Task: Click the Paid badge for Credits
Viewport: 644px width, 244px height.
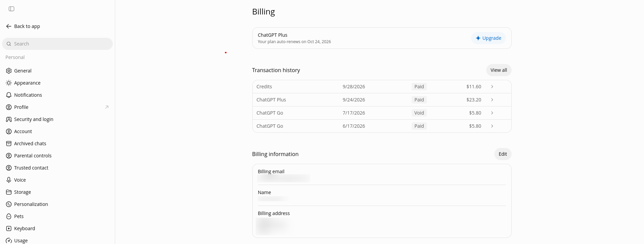Action: pyautogui.click(x=419, y=87)
